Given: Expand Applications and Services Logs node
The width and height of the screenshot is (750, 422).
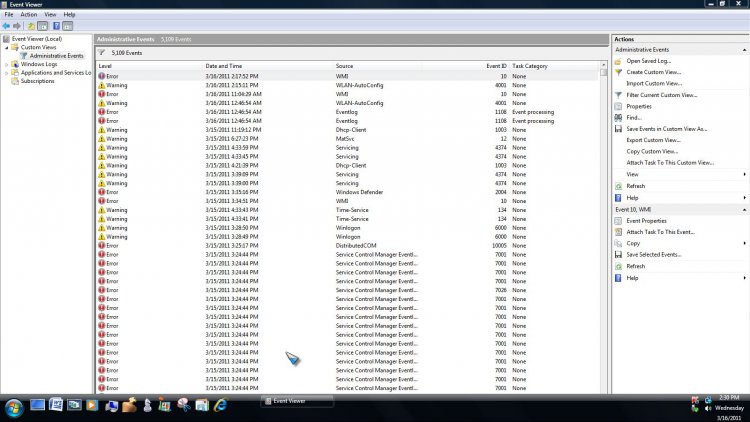Looking at the screenshot, I should (6, 73).
